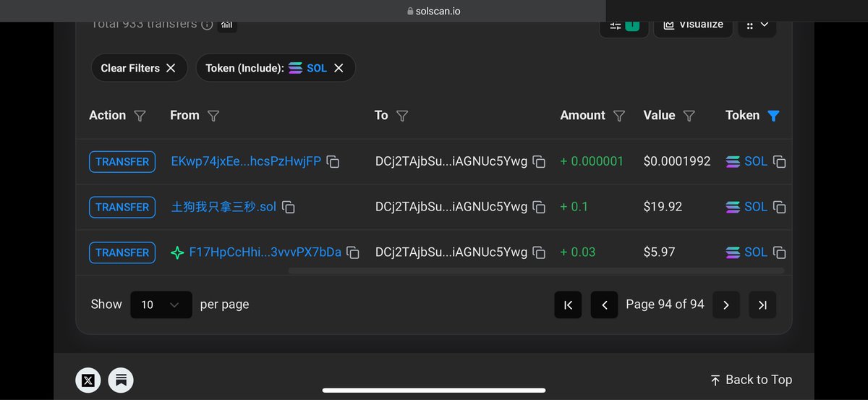Copy the SOL token in the $19.92 row
The width and height of the screenshot is (868, 400).
pos(779,208)
